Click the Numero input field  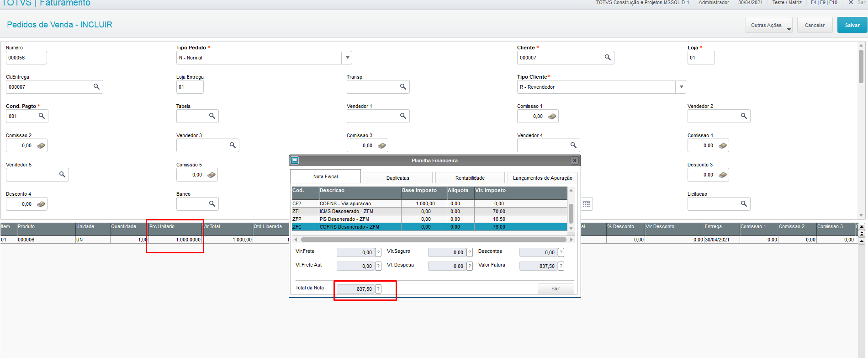[26, 58]
